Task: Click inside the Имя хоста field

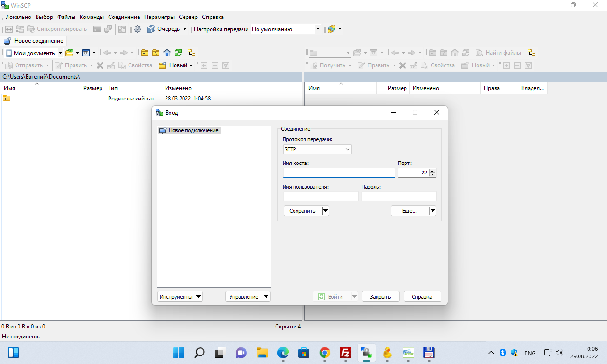Action: pyautogui.click(x=338, y=173)
